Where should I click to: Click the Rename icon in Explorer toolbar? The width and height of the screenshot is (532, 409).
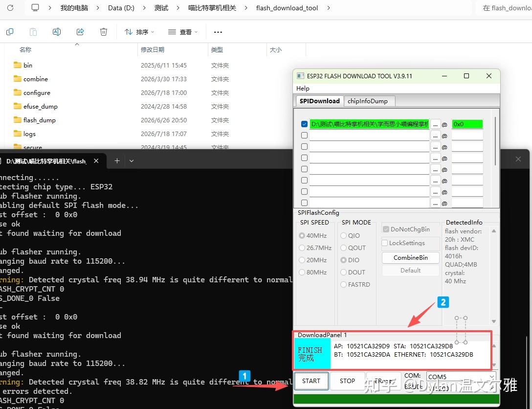pyautogui.click(x=57, y=32)
